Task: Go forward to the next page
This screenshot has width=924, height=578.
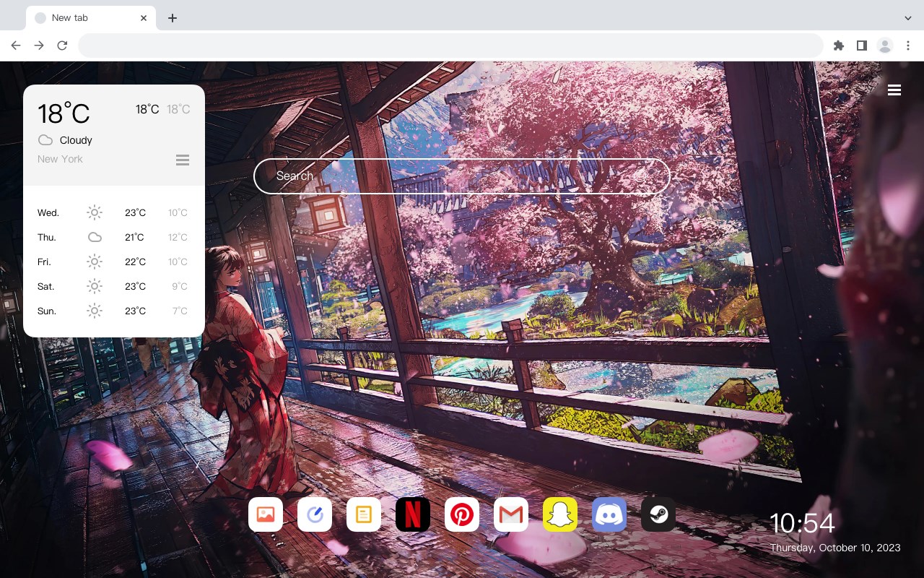Action: pos(39,46)
